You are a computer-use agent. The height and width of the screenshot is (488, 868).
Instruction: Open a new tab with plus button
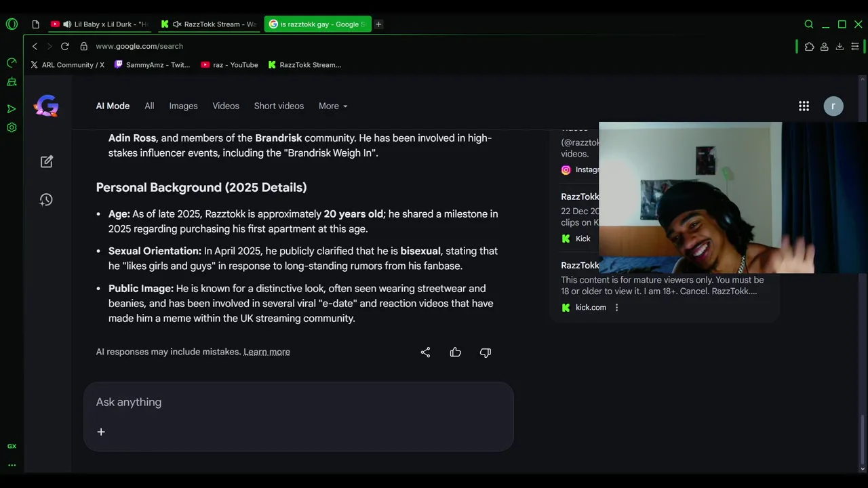(378, 24)
